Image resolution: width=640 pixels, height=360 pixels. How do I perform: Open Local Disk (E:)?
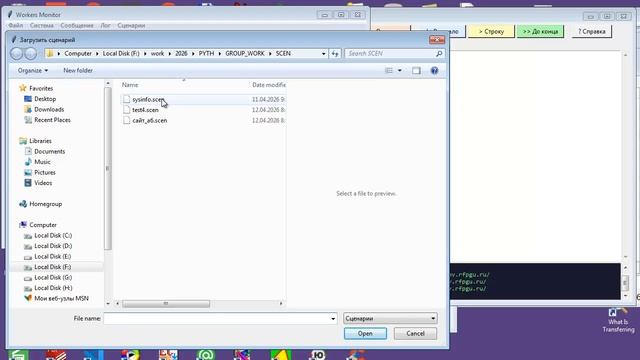point(53,257)
